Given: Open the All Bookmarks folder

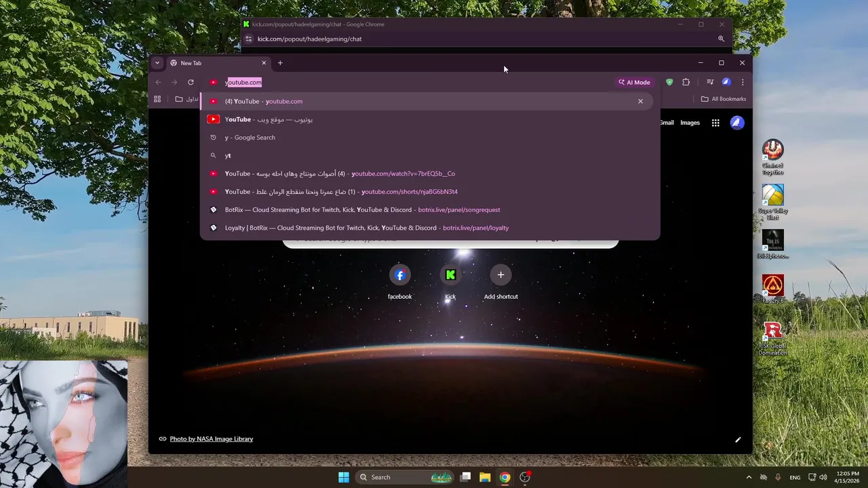Looking at the screenshot, I should (724, 99).
